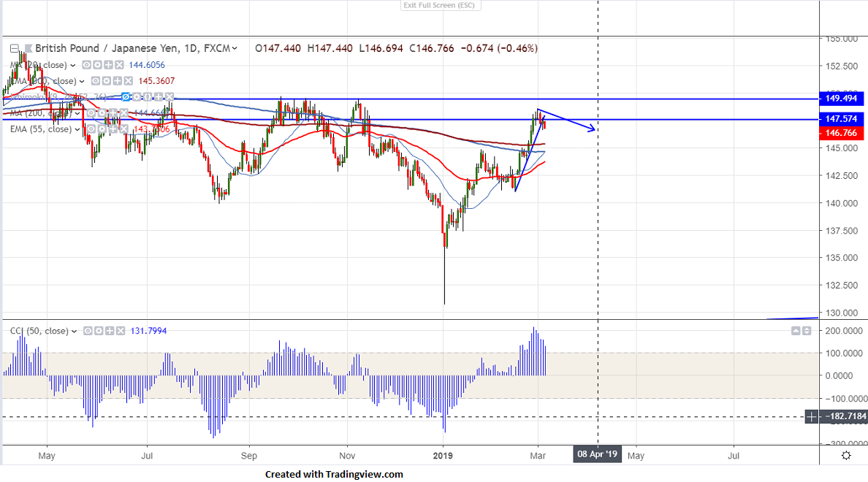This screenshot has height=482, width=868.
Task: Toggle visibility eye of MA (200, close)
Action: [91, 113]
